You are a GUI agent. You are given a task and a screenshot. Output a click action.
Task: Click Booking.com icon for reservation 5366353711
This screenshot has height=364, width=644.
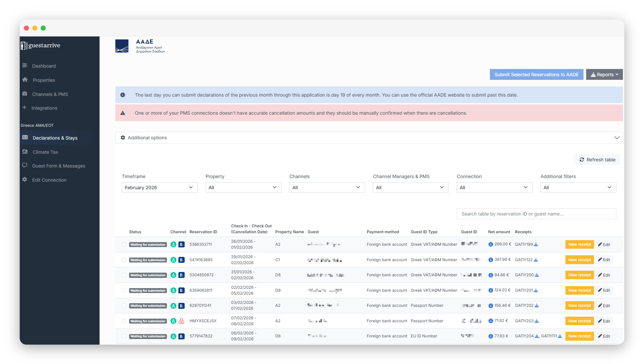181,244
